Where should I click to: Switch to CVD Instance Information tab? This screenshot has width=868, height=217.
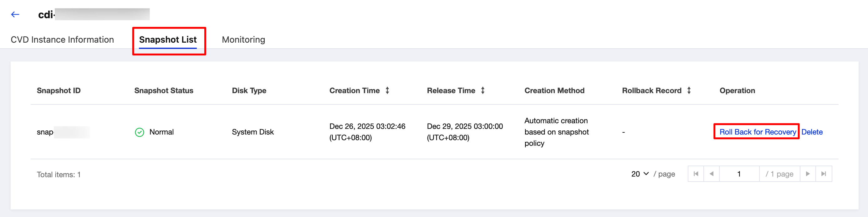tap(62, 40)
